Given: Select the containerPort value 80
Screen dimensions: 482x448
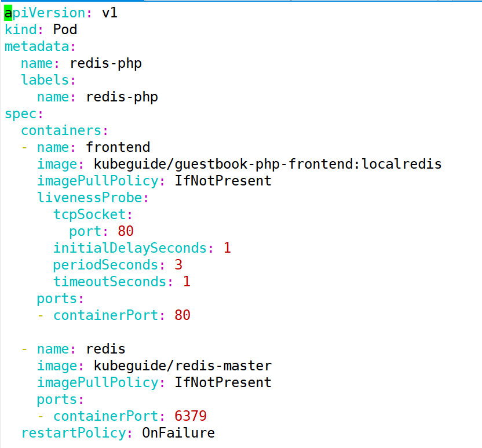Looking at the screenshot, I should tap(182, 315).
